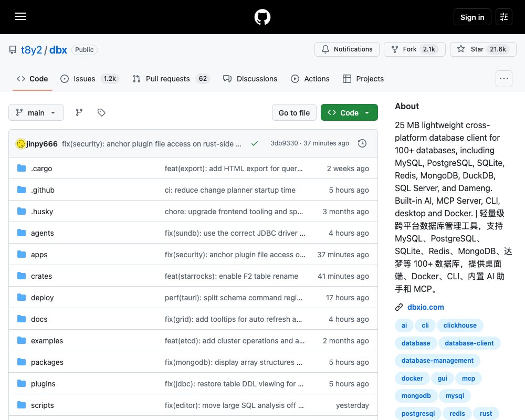
Task: Click the apps folder icon
Action: [22, 255]
